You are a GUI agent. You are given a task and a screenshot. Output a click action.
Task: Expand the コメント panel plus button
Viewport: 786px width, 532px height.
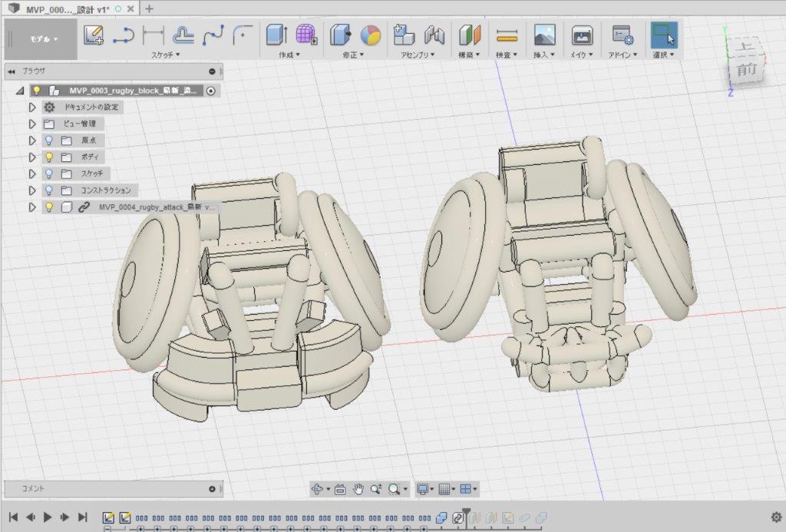click(212, 489)
